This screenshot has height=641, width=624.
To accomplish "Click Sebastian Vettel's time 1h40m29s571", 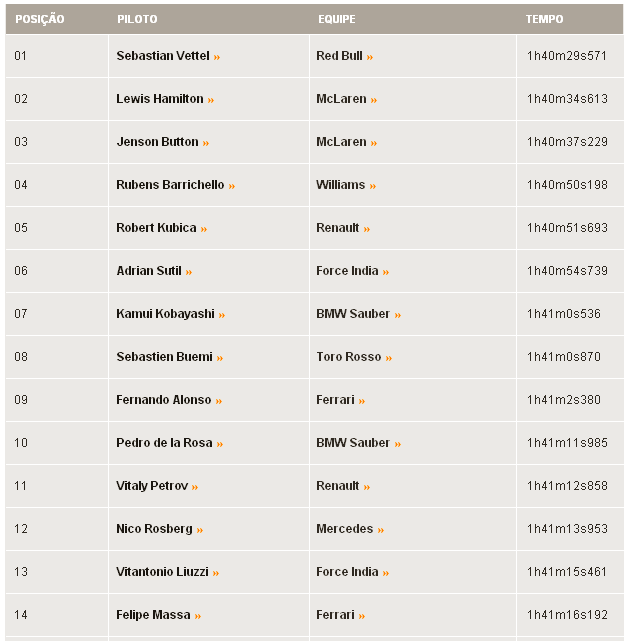I will click(x=567, y=56).
